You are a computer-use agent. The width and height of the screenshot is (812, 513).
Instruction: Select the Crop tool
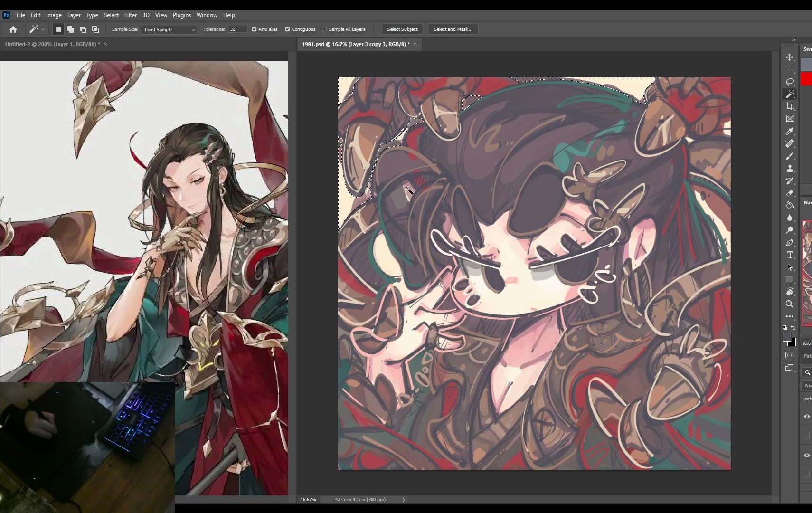point(790,106)
